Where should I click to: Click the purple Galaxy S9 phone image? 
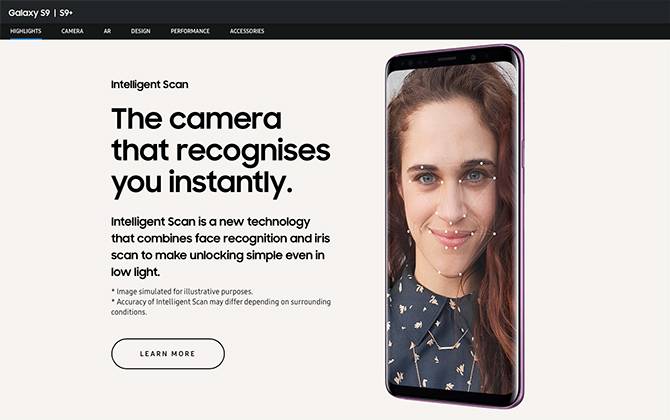(455, 226)
